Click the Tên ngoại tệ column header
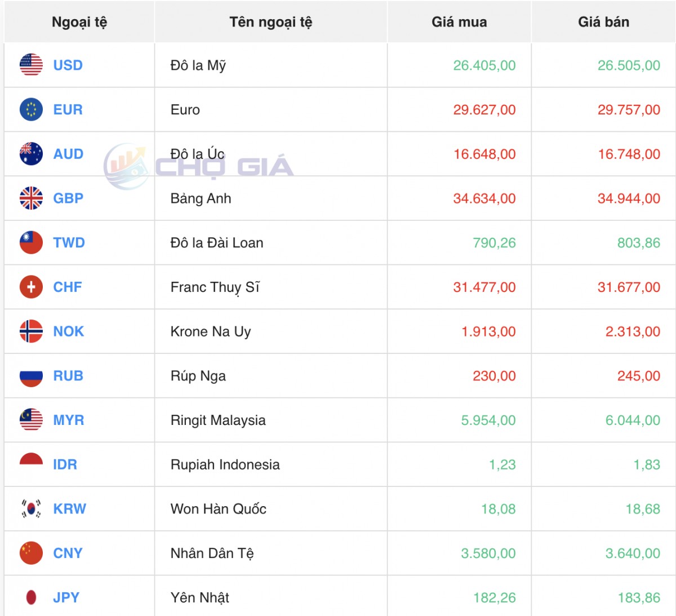Image resolution: width=676 pixels, height=616 pixels. pos(270,22)
